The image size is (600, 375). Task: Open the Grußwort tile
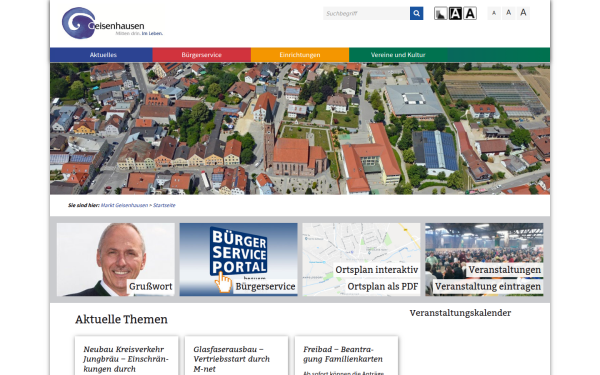pos(116,259)
